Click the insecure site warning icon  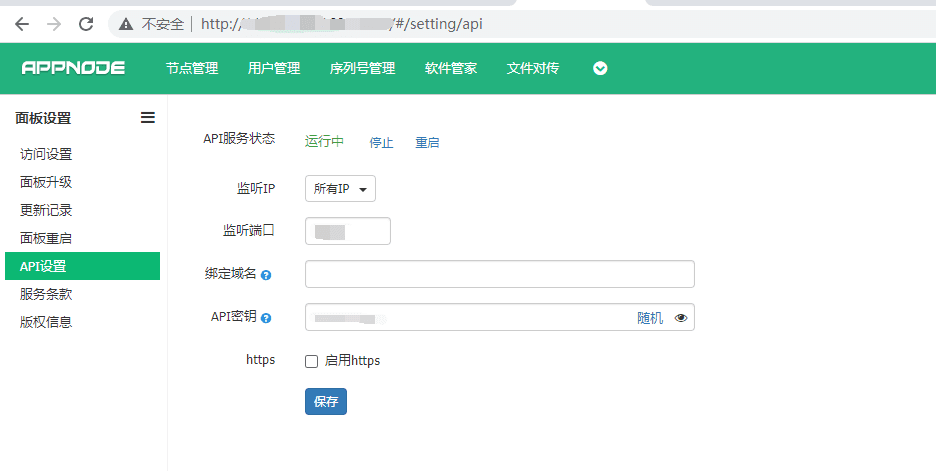(x=126, y=23)
